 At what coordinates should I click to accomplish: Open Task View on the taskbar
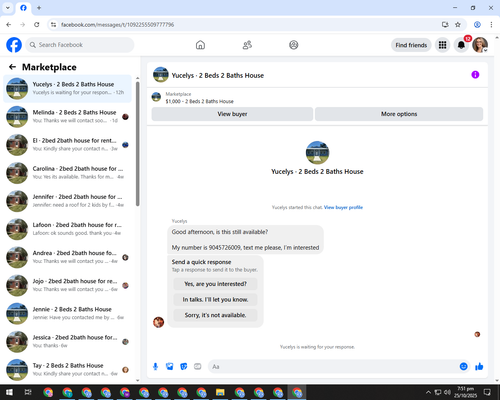[x=28, y=392]
